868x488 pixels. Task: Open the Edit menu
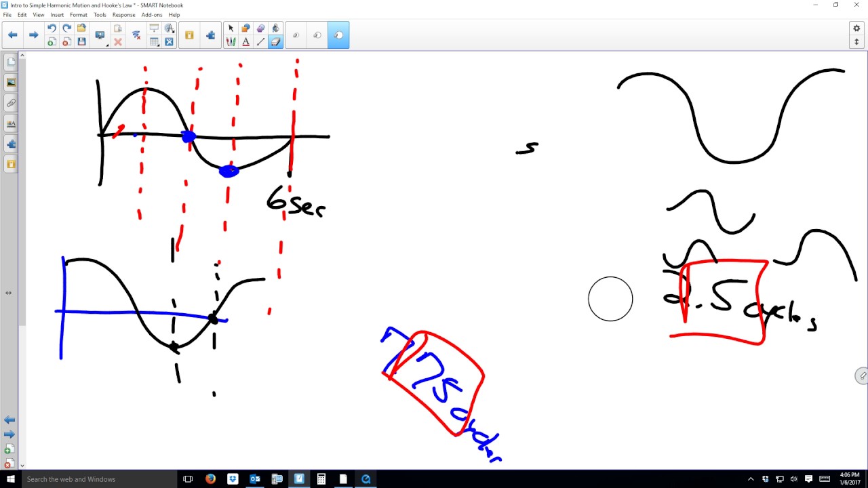coord(22,15)
